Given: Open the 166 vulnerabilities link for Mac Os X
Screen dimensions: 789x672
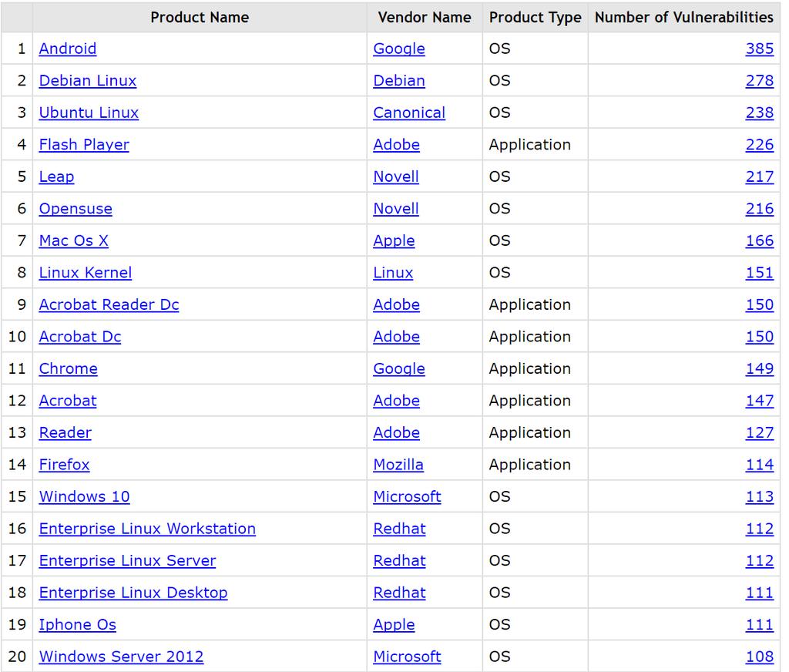Looking at the screenshot, I should (759, 240).
